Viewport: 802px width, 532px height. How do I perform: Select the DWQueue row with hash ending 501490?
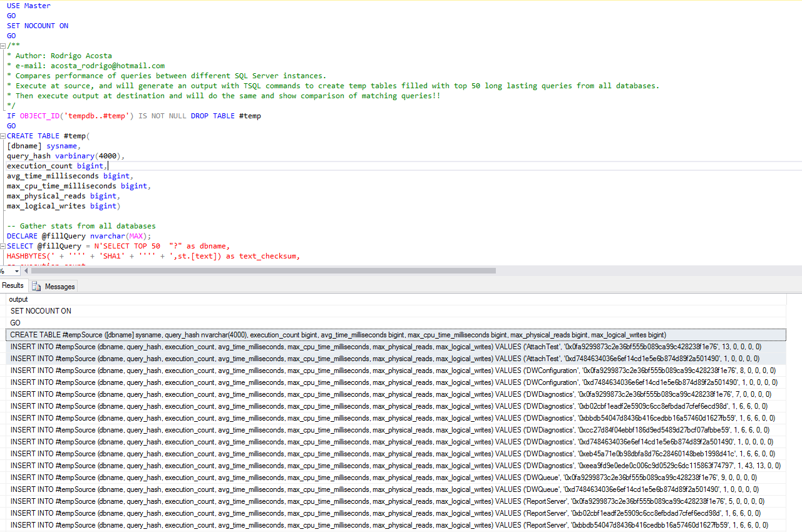(396, 489)
